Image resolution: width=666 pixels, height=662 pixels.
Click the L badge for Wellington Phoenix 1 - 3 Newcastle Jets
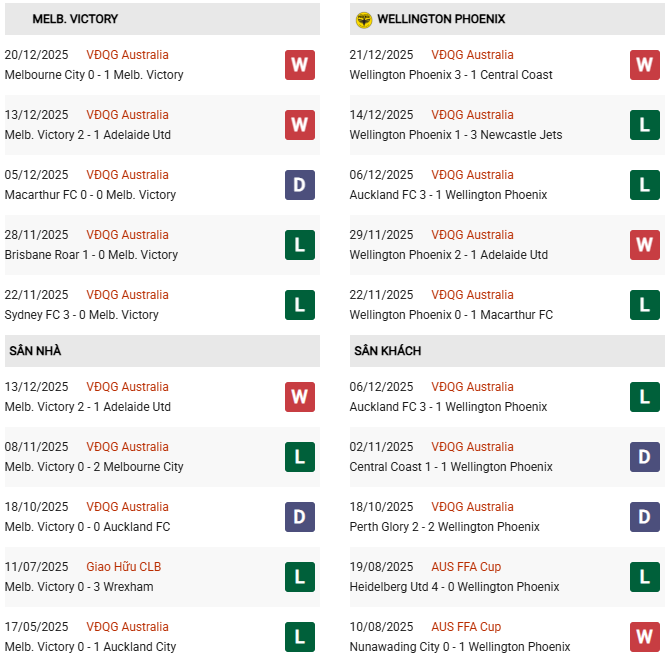(x=644, y=125)
